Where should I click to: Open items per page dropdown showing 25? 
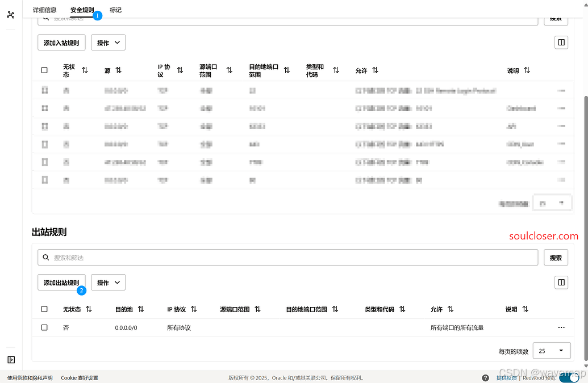coord(552,351)
